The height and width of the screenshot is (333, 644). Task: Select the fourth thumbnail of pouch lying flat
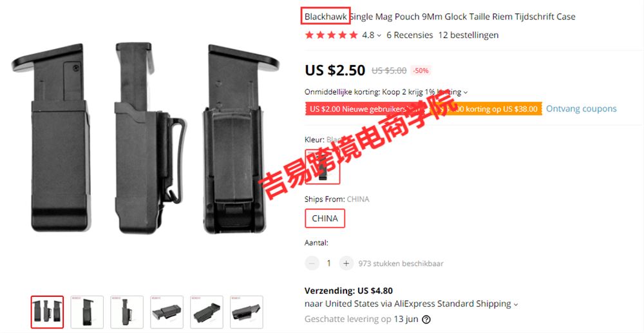167,312
